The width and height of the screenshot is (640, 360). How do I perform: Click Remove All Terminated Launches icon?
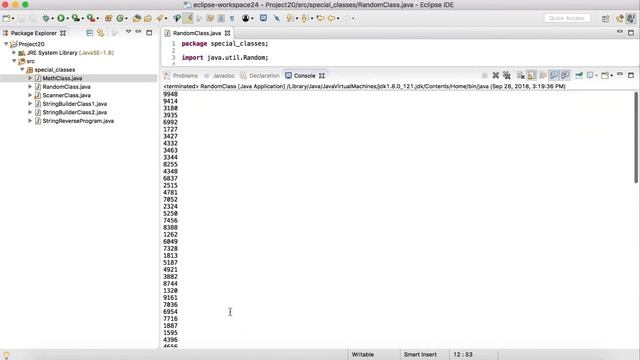(x=507, y=76)
